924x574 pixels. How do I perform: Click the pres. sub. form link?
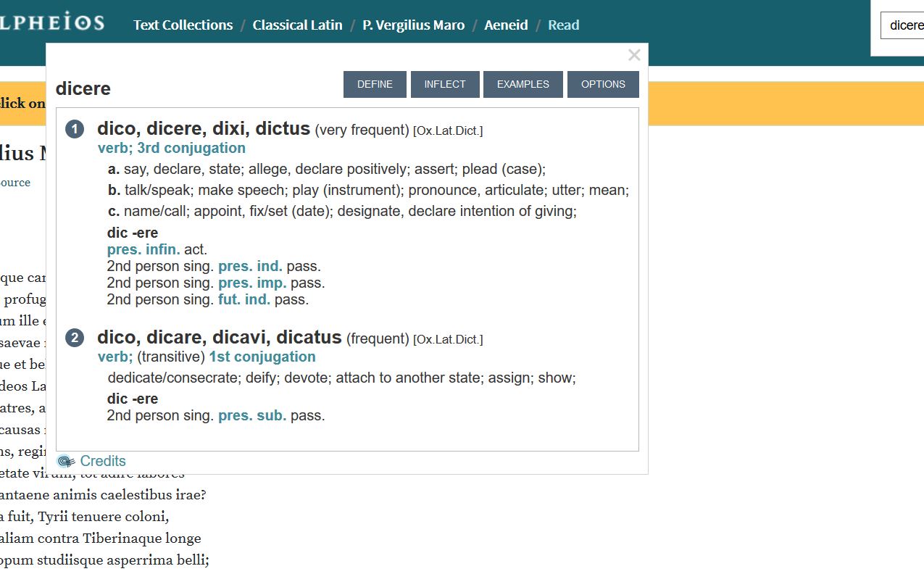coord(253,415)
